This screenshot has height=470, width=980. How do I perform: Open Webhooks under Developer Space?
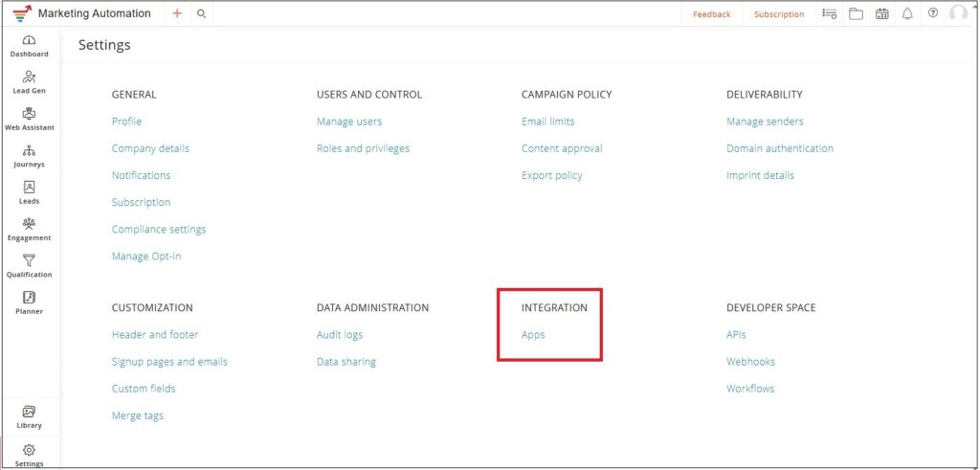click(750, 362)
